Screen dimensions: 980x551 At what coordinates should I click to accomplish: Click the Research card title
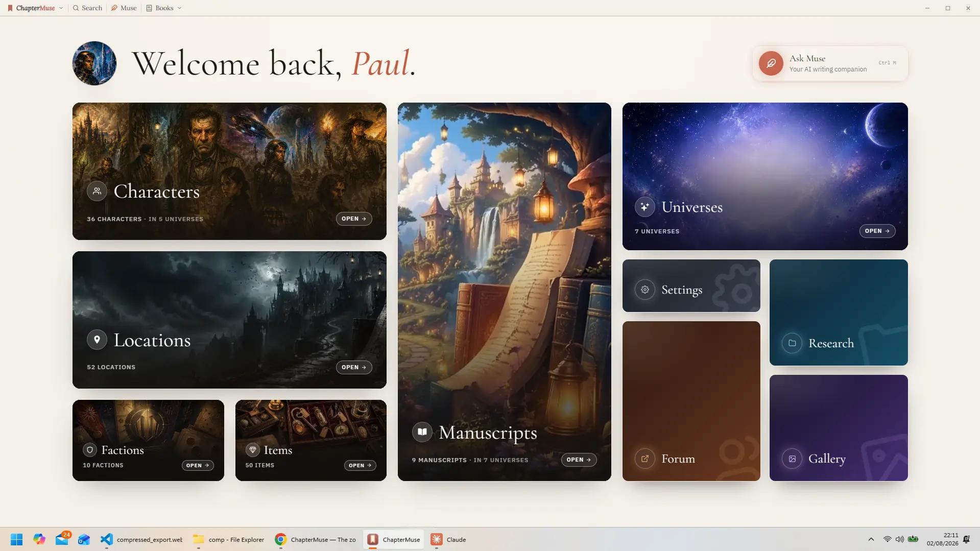coord(831,343)
